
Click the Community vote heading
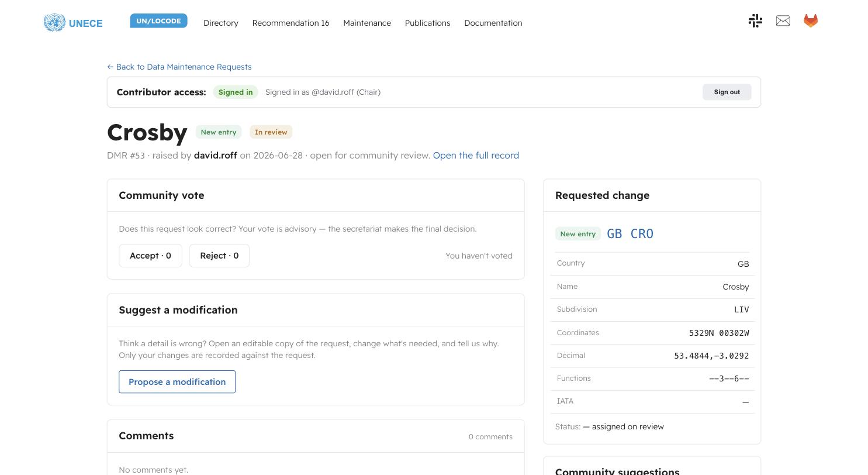[161, 195]
